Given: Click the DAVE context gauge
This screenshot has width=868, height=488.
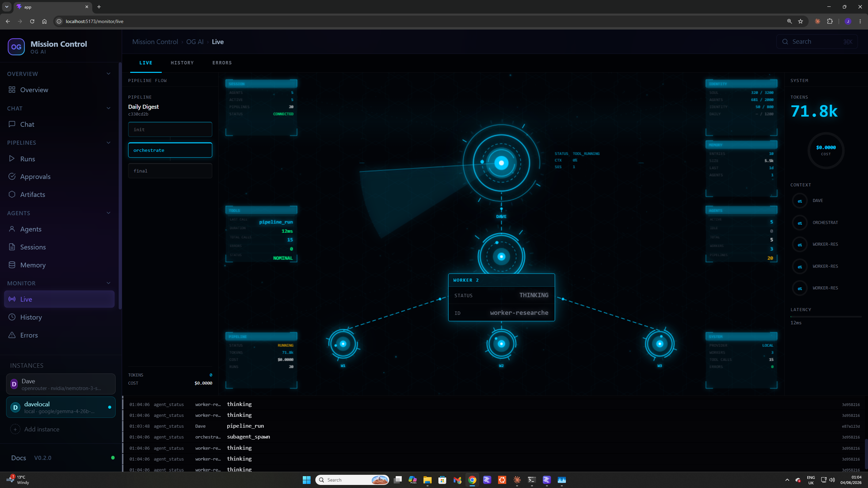Looking at the screenshot, I should pos(800,201).
